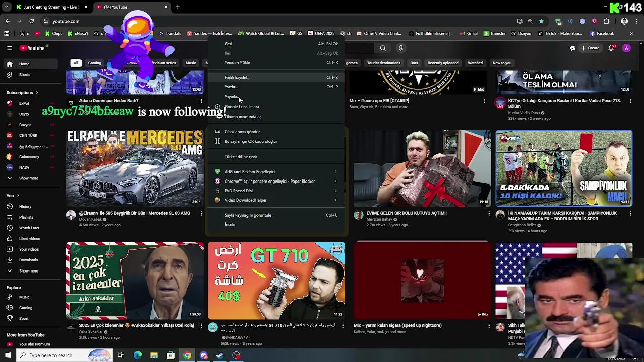Screen dimensions: 644x362
Task: Open YouTube notifications bell
Action: (x=611, y=48)
